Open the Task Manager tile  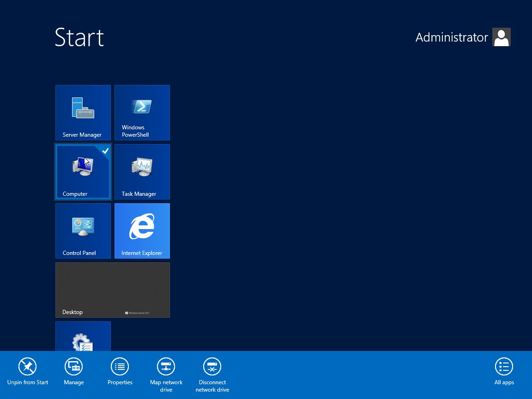[x=142, y=172]
